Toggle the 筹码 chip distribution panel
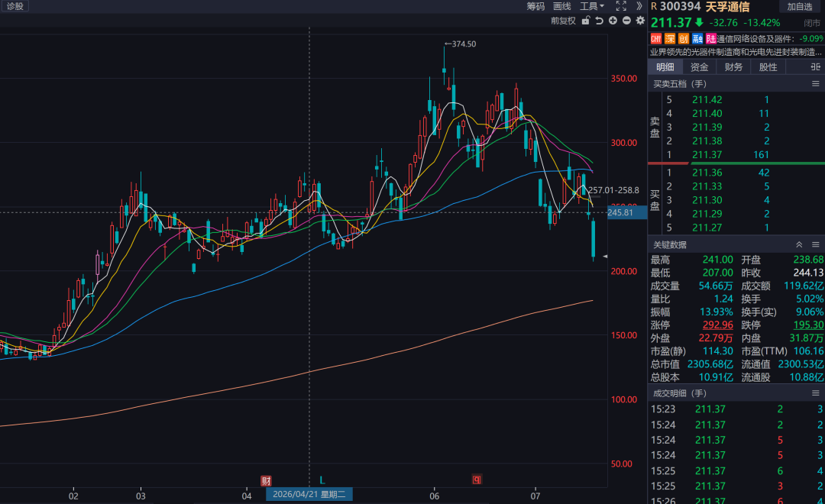The image size is (825, 504). point(535,6)
